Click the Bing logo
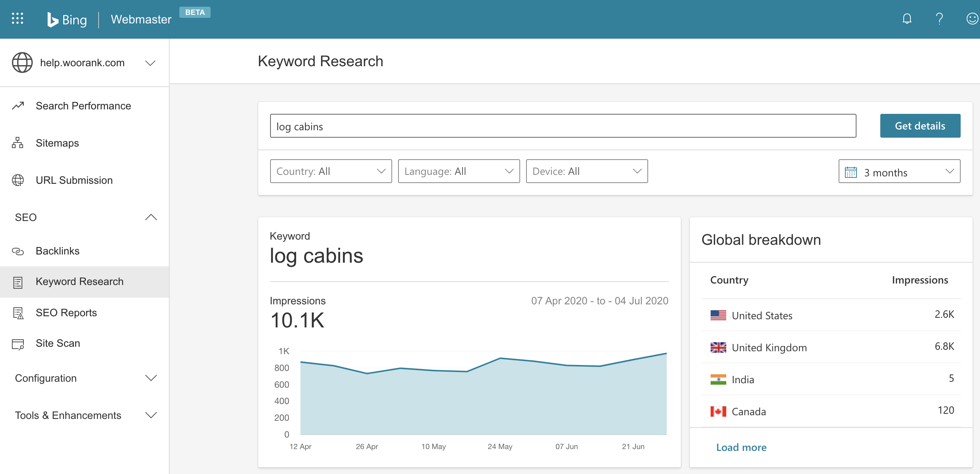 (x=68, y=19)
